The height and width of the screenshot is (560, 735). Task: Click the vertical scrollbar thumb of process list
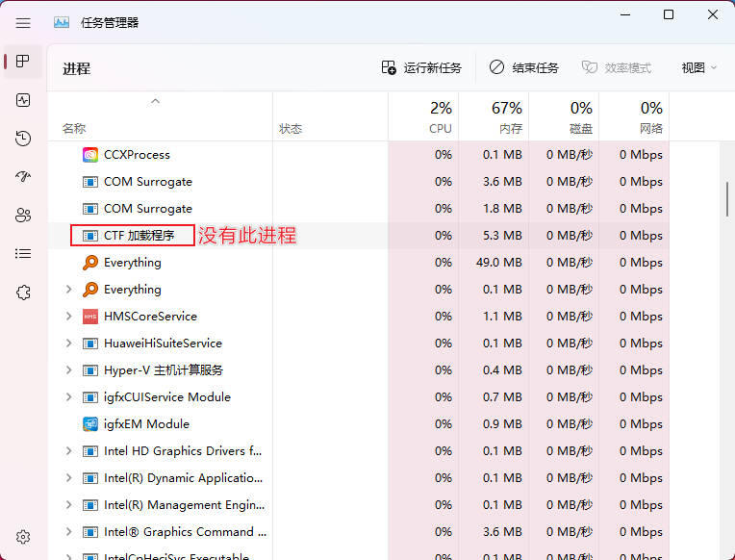click(x=727, y=198)
